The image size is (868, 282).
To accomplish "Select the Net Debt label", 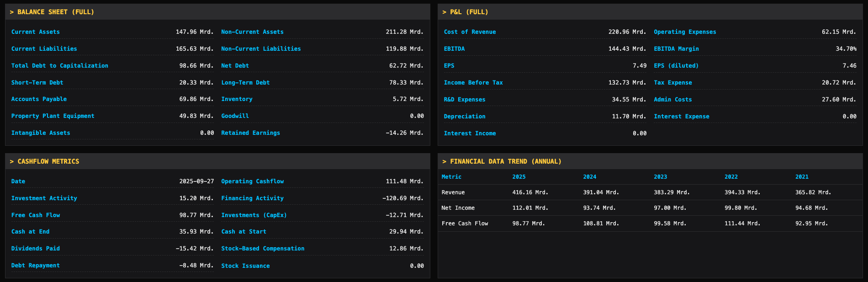I will (x=235, y=66).
